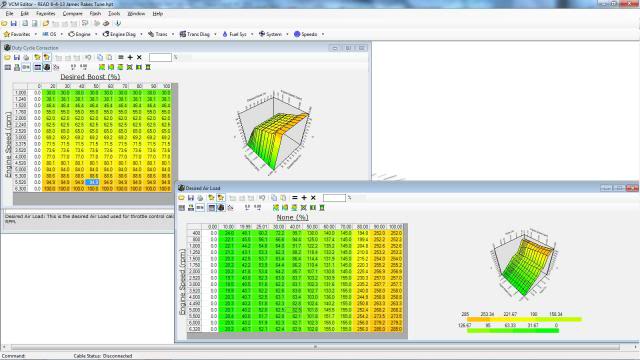Multiply X icon in Duty Cycle Correction toolbar

coord(139,58)
